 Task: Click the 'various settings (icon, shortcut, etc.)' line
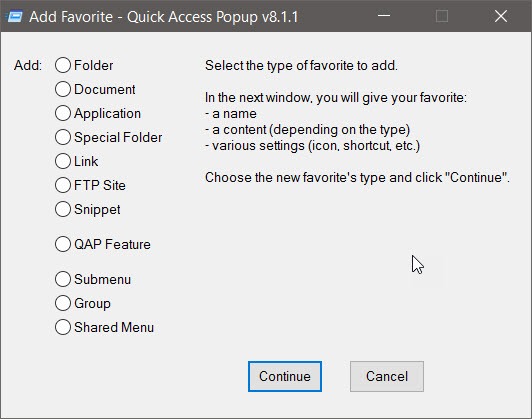coord(312,146)
